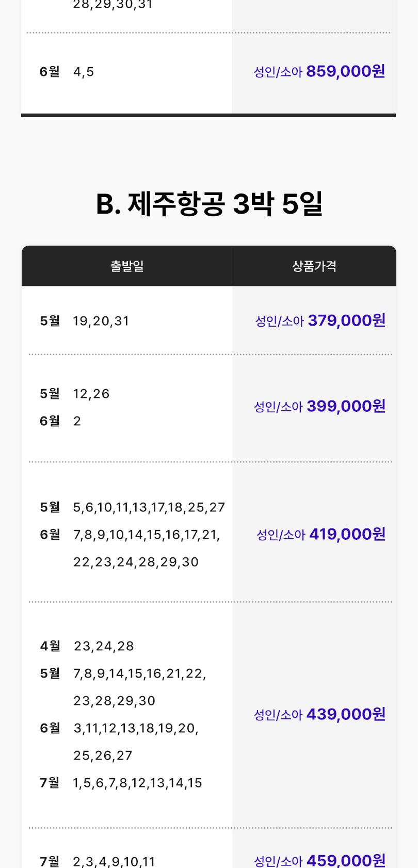Select the 859,000원 price for 6월 4,5
Viewport: 418px width, 868px height.
point(346,71)
